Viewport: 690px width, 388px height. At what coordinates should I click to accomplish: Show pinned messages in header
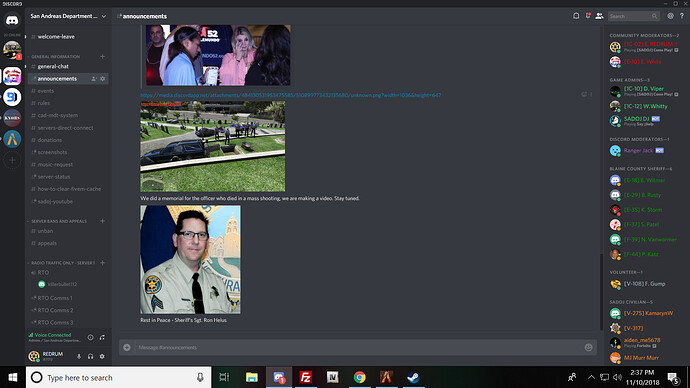[x=587, y=16]
